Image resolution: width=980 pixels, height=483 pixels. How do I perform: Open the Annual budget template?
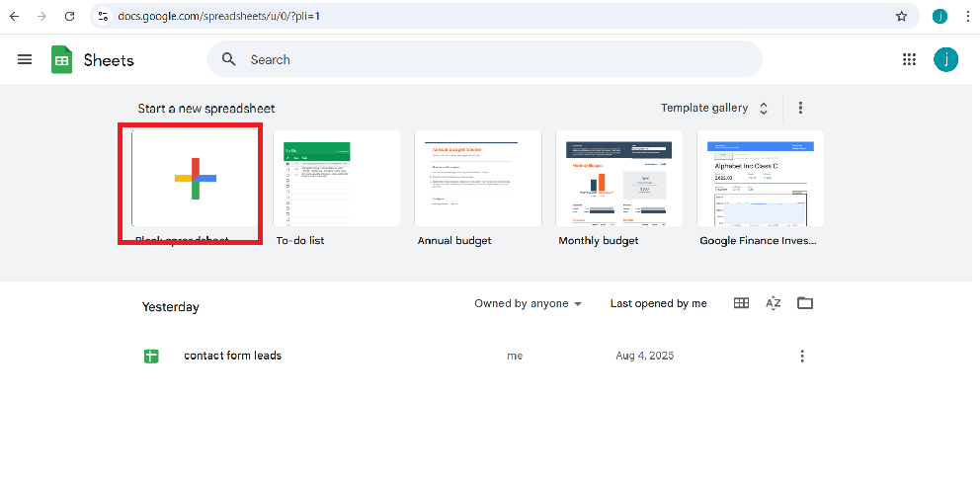coord(477,178)
